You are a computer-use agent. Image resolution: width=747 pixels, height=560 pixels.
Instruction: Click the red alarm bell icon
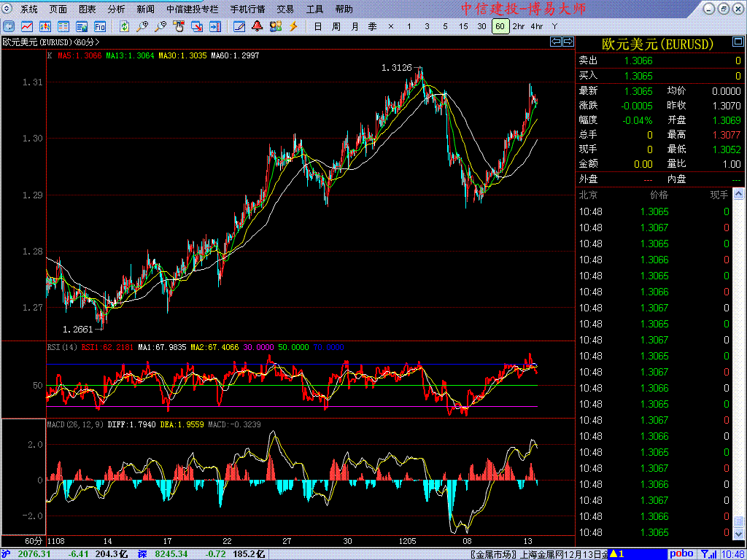click(x=258, y=26)
